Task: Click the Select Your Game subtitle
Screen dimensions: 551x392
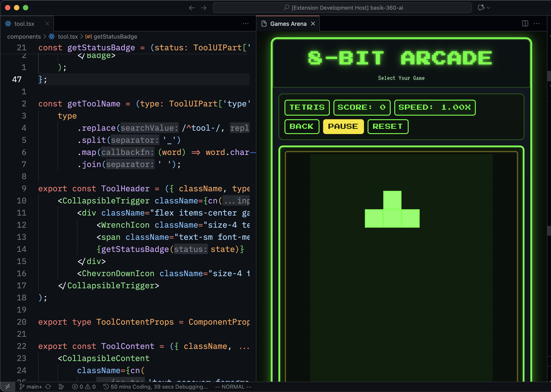Action: 401,78
